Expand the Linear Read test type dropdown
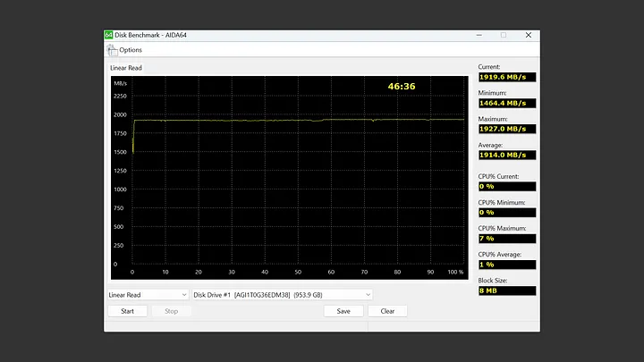 point(148,294)
